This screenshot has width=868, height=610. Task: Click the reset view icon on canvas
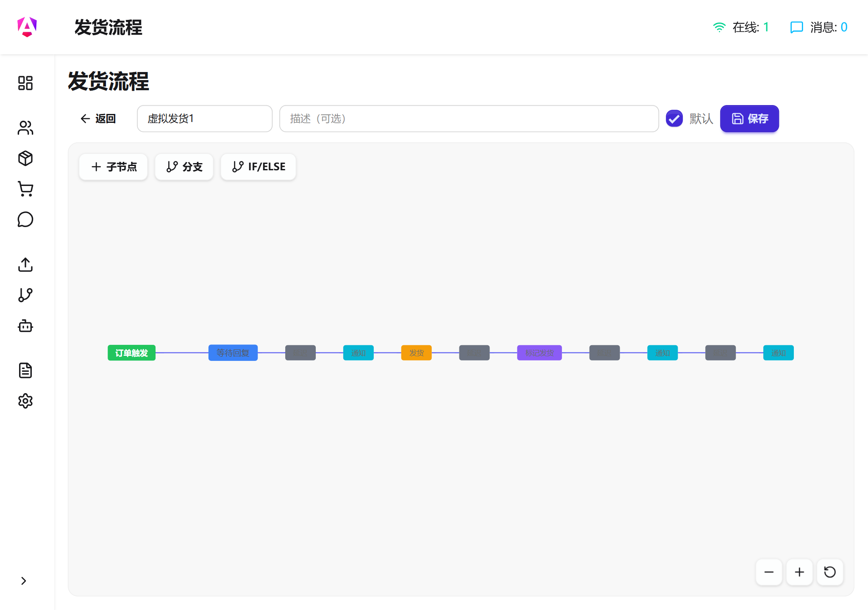(829, 572)
